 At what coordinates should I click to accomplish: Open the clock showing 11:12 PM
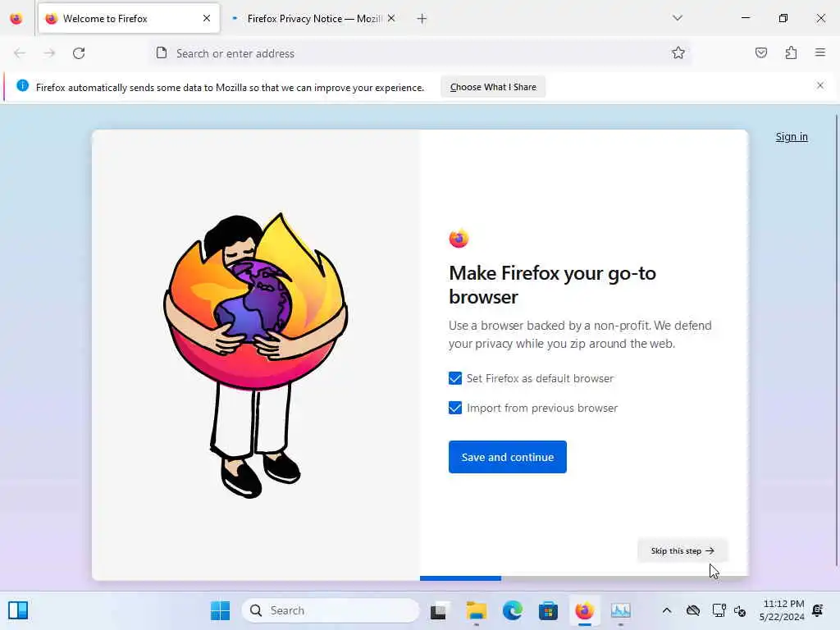(x=781, y=610)
